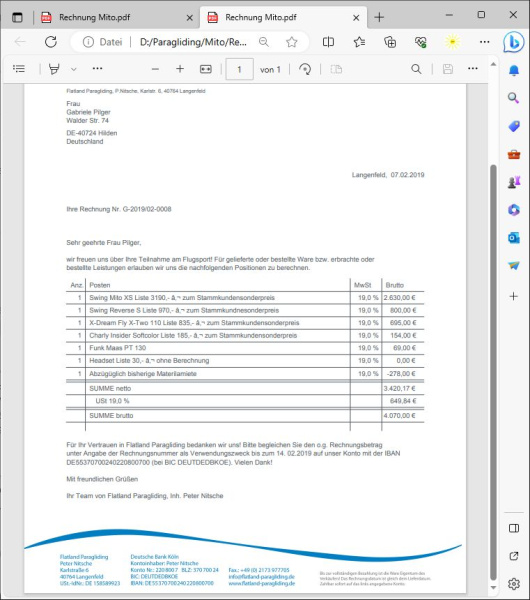
Task: Open the Favorites list
Action: pos(359,42)
